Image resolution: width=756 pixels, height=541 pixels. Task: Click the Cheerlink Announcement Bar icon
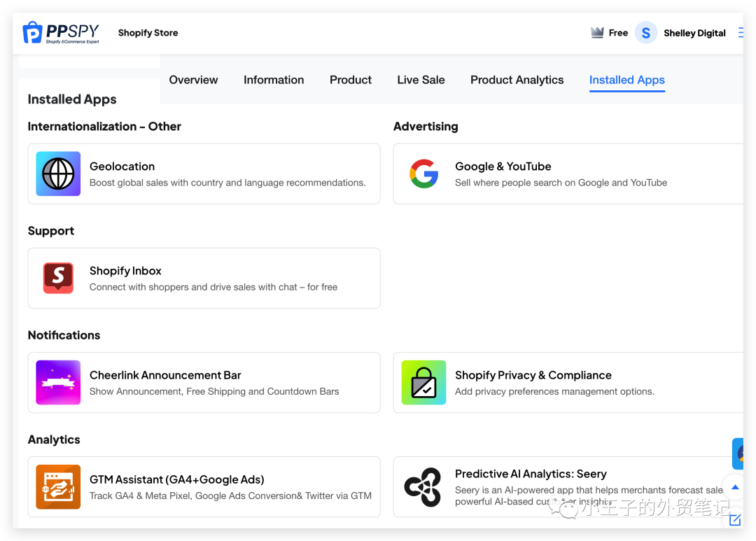click(58, 382)
